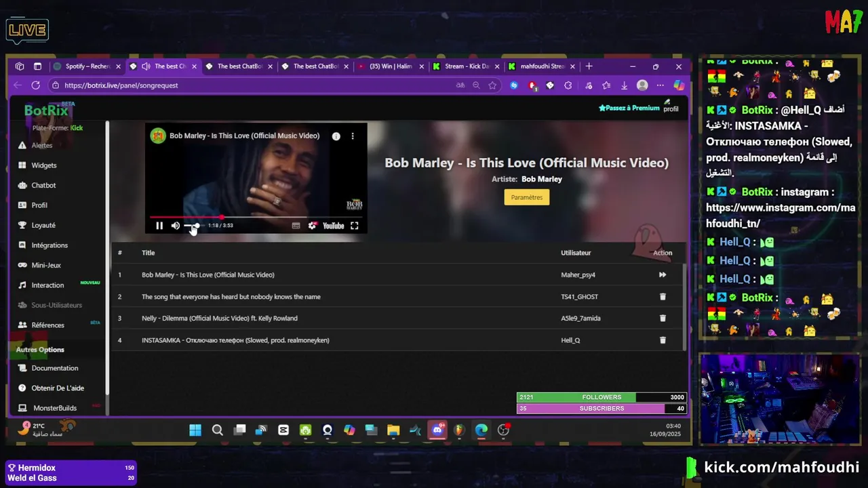Open Widgets in the sidebar
The height and width of the screenshot is (488, 868).
[43, 165]
